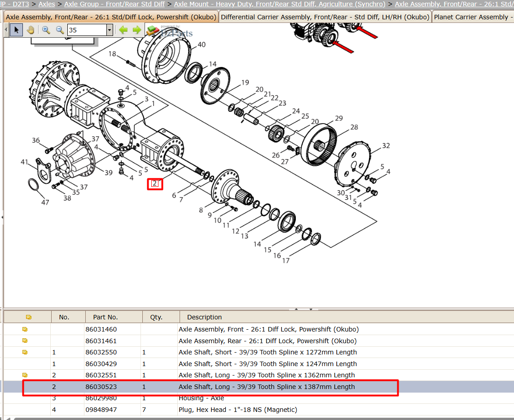The height and width of the screenshot is (420, 514).
Task: Open the note icon for part 86032550
Action: [25, 352]
